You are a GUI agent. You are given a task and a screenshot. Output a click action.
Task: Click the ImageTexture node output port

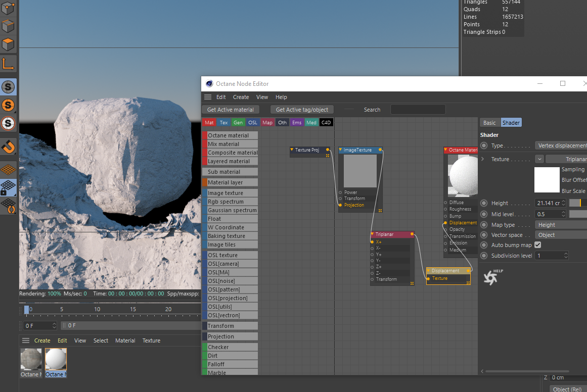380,150
